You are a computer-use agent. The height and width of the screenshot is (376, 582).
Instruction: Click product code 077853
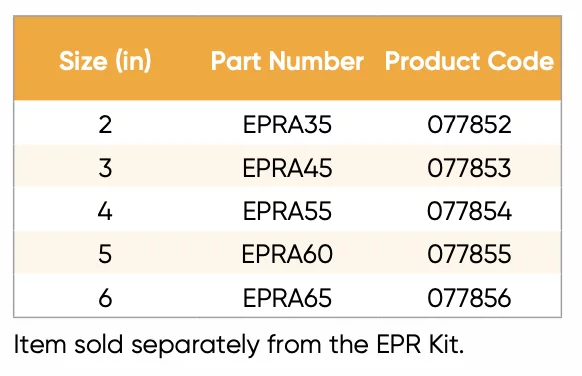coord(469,168)
